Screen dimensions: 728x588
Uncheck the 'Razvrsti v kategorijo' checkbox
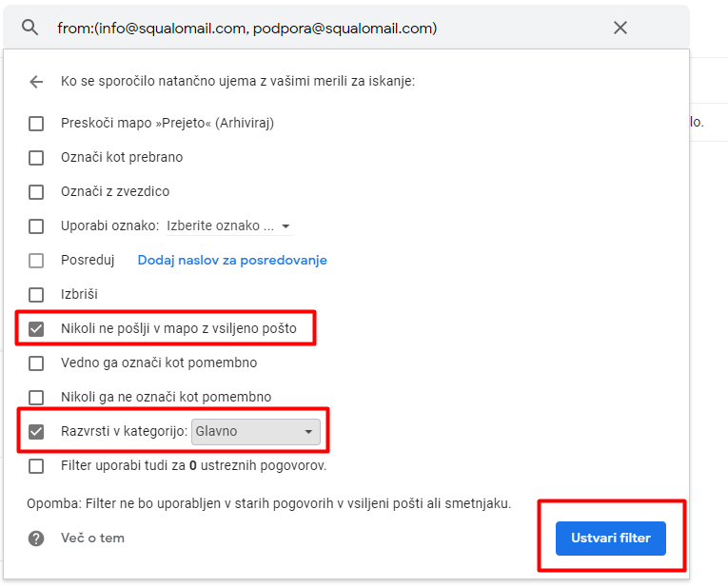[x=36, y=432]
